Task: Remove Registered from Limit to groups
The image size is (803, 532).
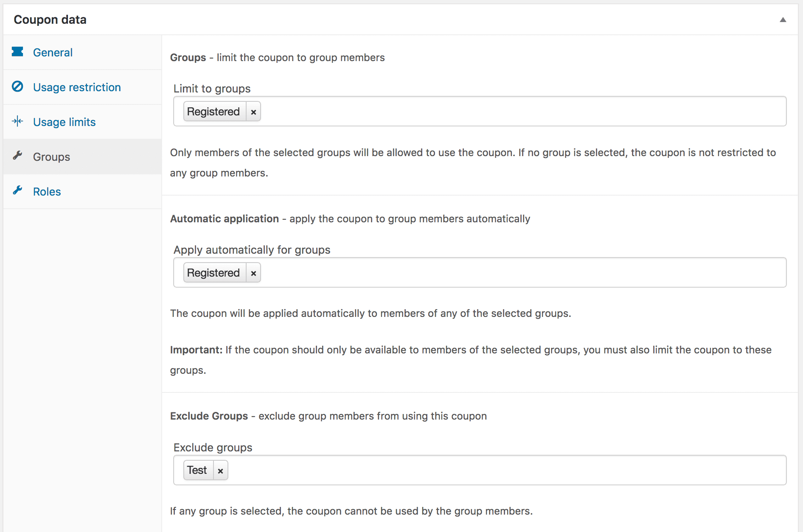Action: coord(253,112)
